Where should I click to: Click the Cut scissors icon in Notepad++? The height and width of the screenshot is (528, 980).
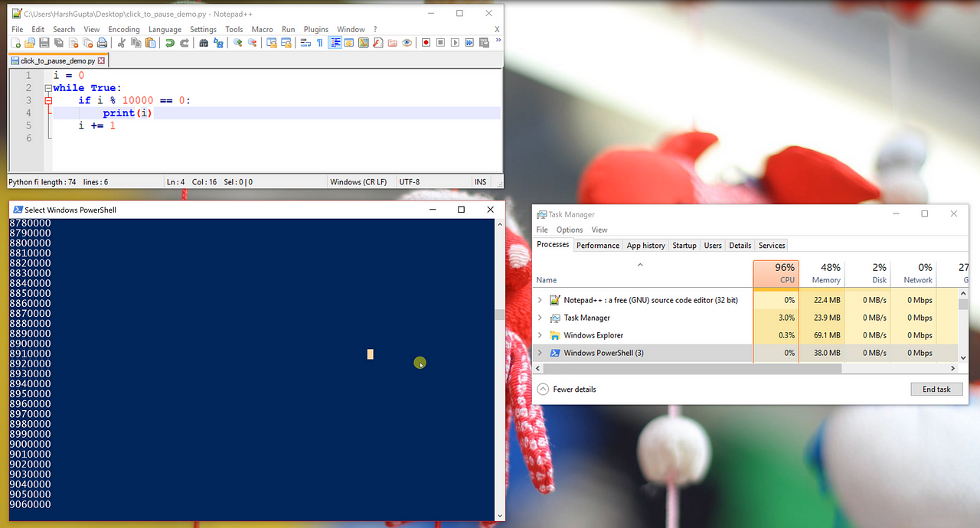pos(122,43)
